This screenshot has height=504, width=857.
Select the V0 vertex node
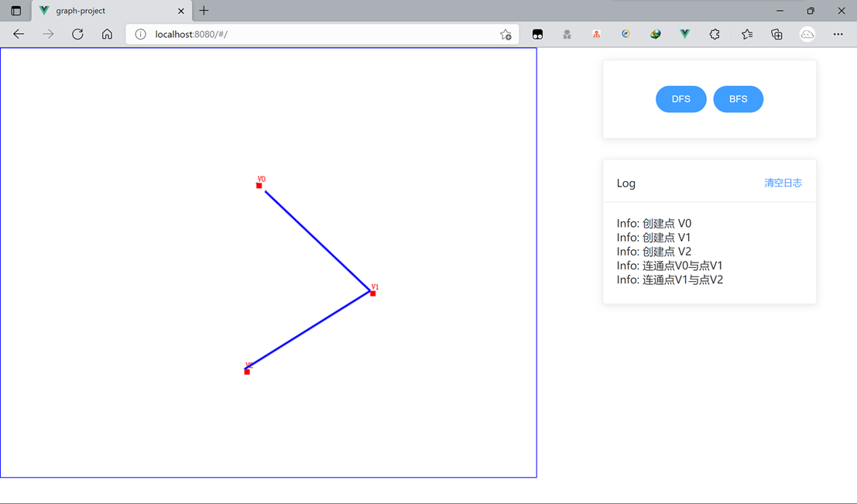(259, 186)
